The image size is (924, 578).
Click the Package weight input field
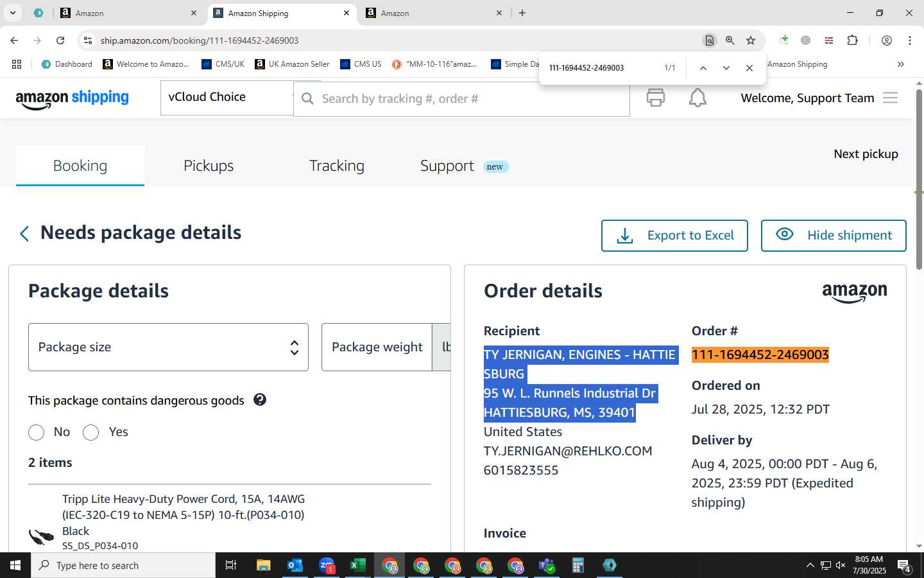pyautogui.click(x=377, y=347)
